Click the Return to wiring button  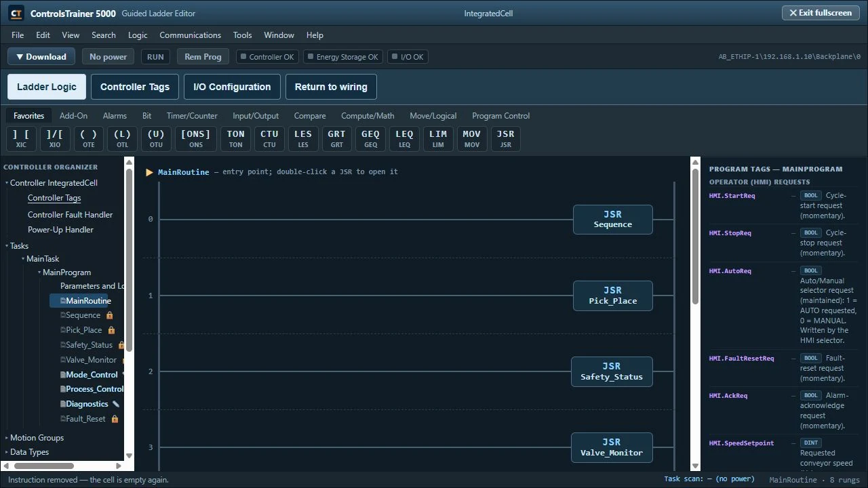point(331,87)
